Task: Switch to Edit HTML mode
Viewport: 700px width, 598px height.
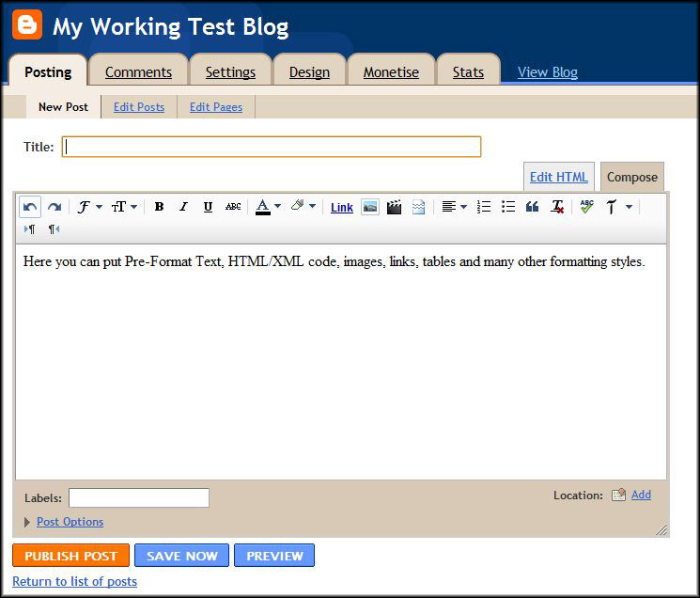Action: click(558, 177)
